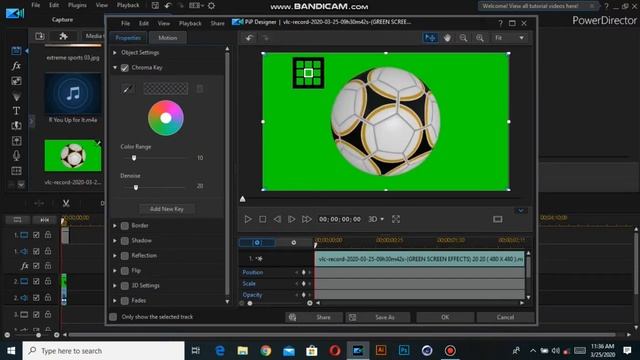The height and width of the screenshot is (360, 640).
Task: Open Opera browser from the taskbar
Action: (335, 351)
